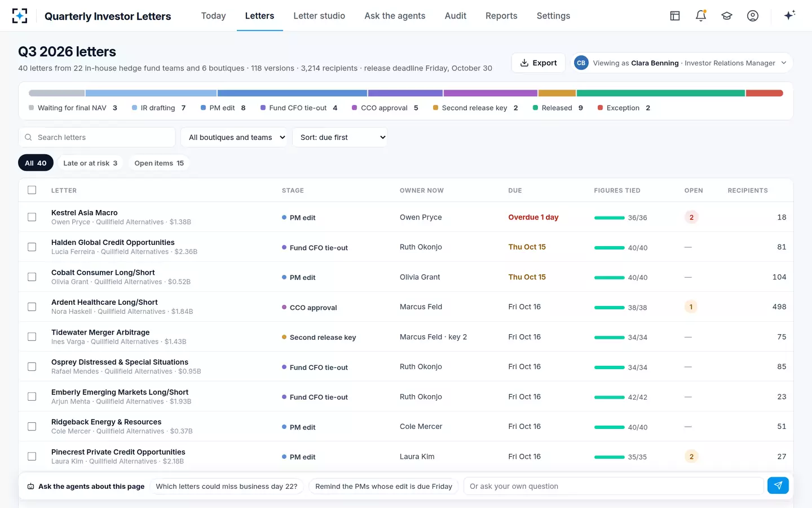
Task: Click open items badge on Pinecrest Private Credit row
Action: (x=691, y=457)
